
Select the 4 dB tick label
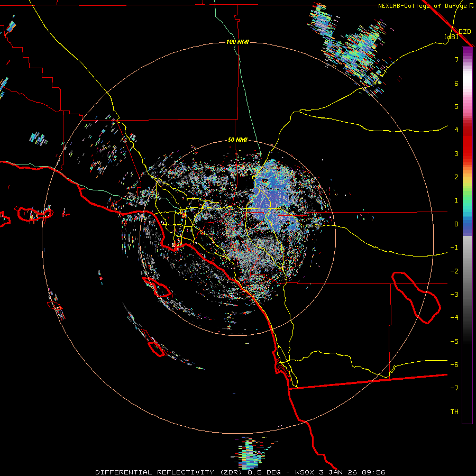456,130
